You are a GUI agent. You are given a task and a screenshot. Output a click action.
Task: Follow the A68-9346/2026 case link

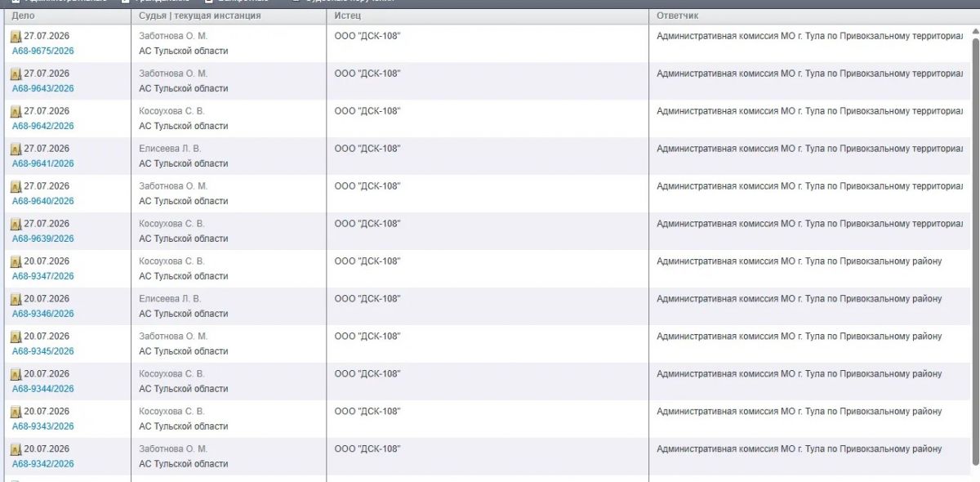pyautogui.click(x=42, y=314)
